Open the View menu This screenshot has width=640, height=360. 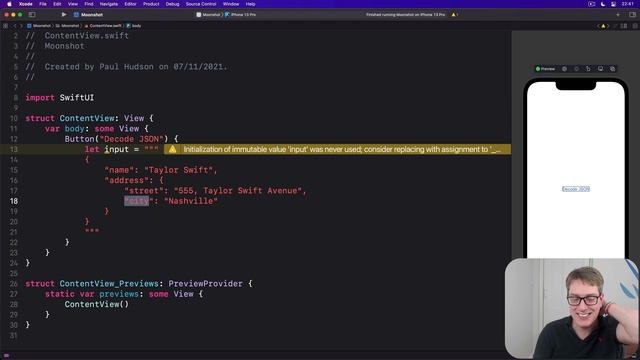[73, 4]
